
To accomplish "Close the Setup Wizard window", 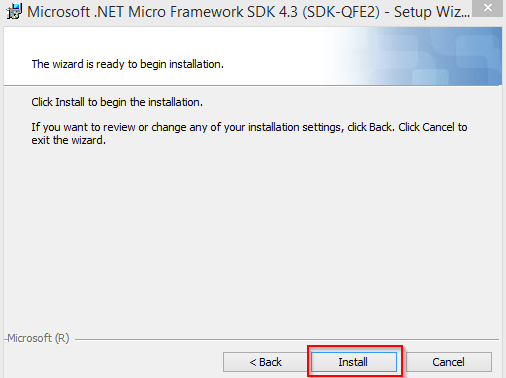I will point(487,8).
